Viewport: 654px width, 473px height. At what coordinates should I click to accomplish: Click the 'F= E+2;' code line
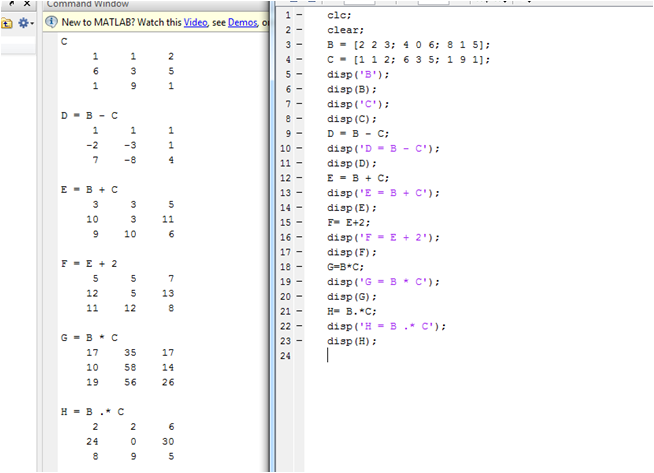348,222
